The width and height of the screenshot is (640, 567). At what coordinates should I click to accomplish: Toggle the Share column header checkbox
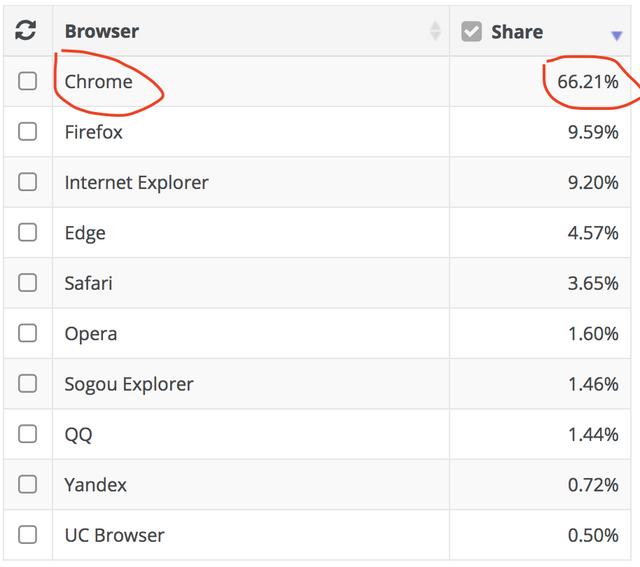pyautogui.click(x=472, y=32)
